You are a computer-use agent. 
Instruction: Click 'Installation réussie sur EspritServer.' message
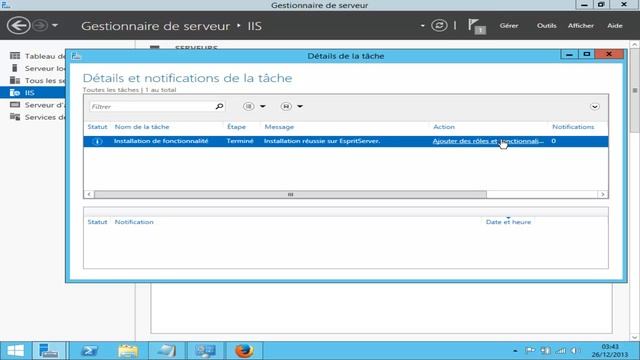pos(322,141)
